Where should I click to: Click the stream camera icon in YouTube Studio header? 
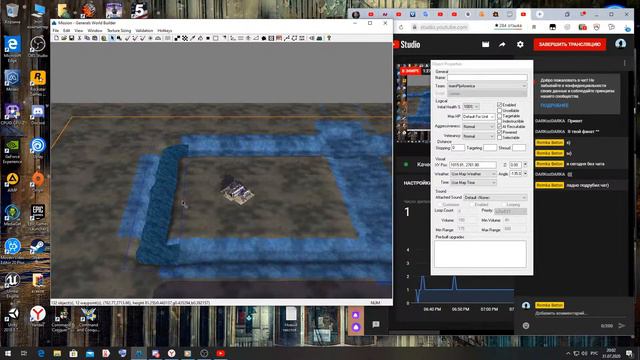click(x=485, y=44)
